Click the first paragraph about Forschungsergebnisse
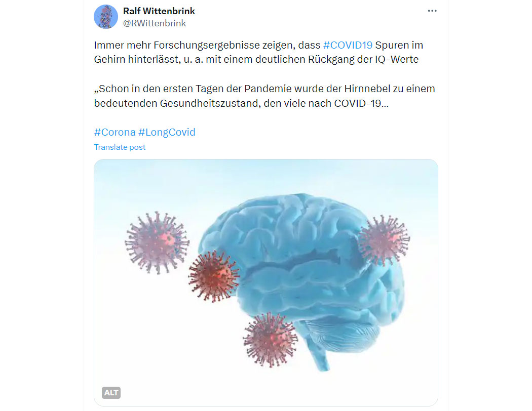532x411 pixels. (258, 52)
